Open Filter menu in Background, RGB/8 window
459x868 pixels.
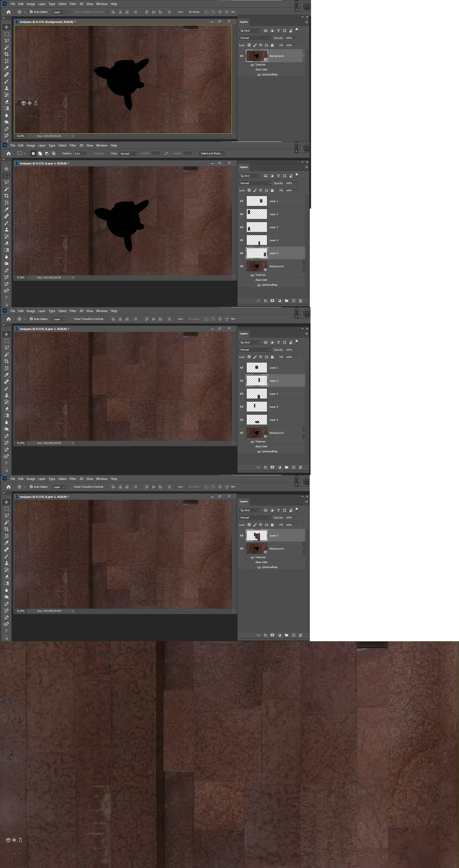73,4
